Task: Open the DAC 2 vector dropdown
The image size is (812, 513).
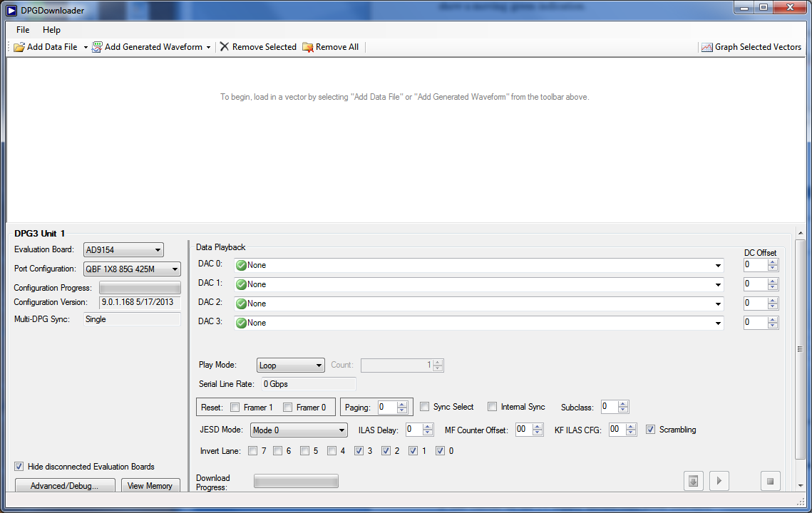Action: tap(478, 304)
